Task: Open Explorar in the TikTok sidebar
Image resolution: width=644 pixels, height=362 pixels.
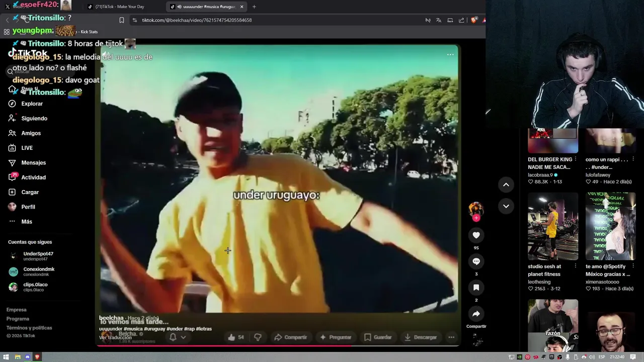Action: pos(26,104)
